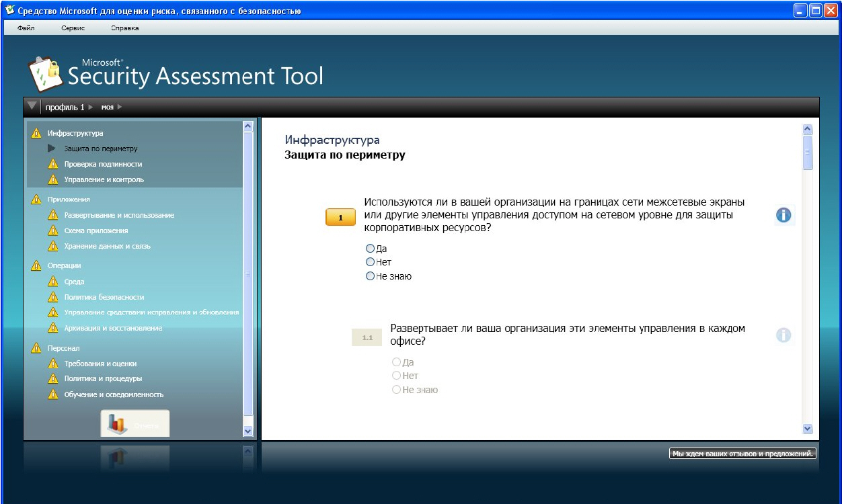Image resolution: width=842 pixels, height=504 pixels.
Task: Go to Схема приложения
Action: click(x=96, y=230)
